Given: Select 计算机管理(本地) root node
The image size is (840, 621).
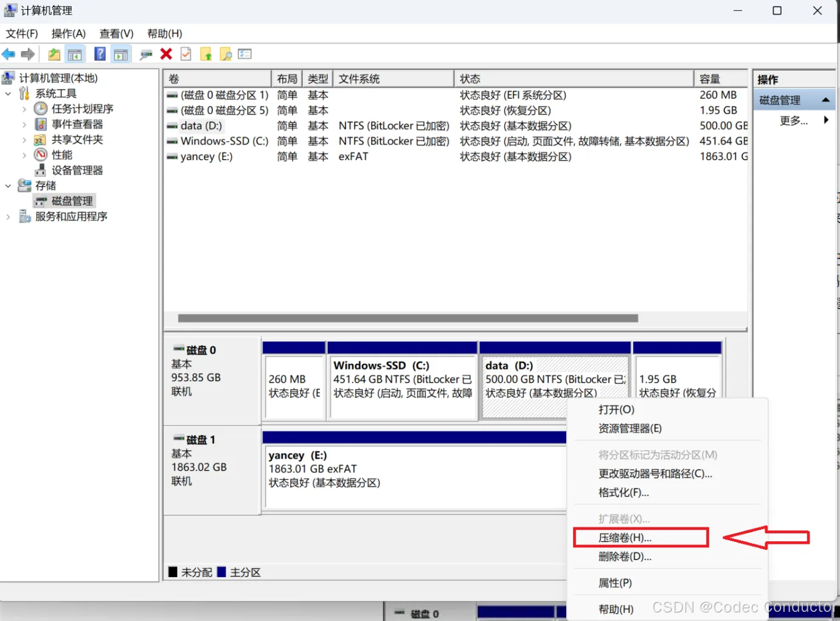Looking at the screenshot, I should [58, 78].
